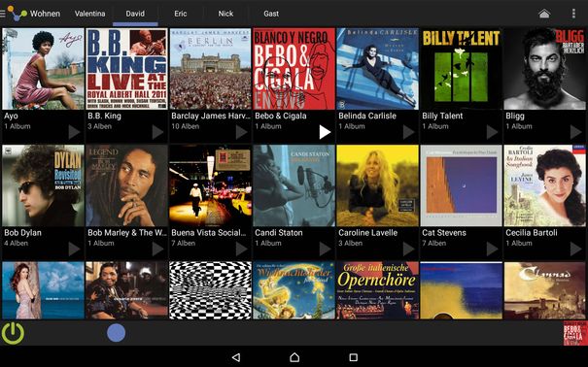
Task: Switch to the Wohnen room
Action: point(45,14)
